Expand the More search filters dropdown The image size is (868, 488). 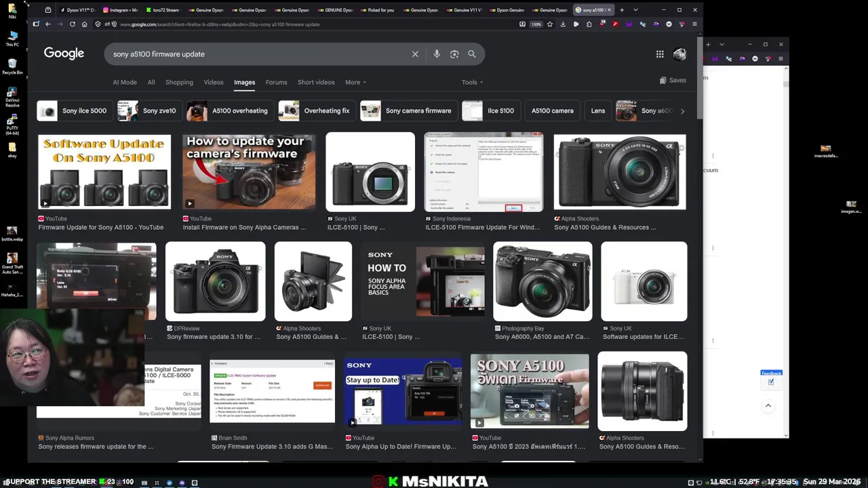tap(355, 82)
